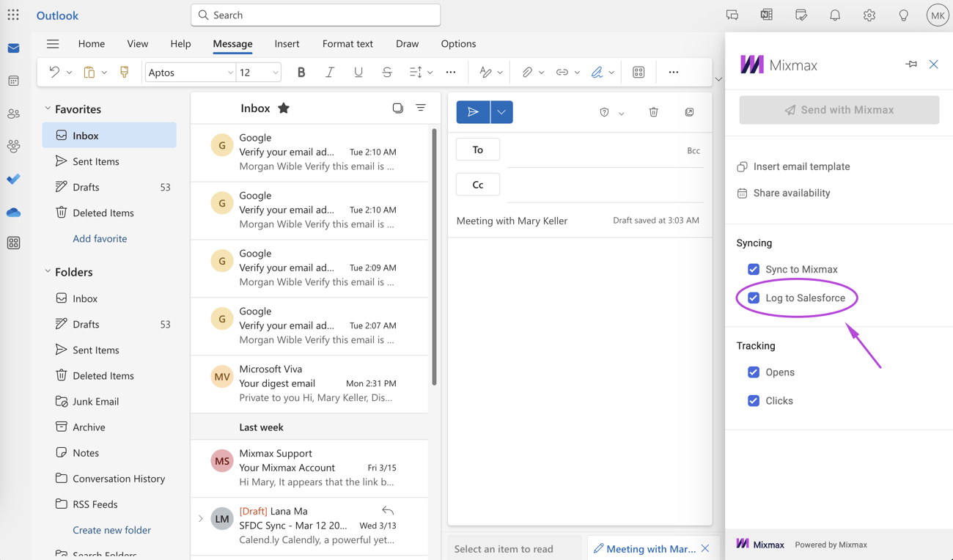The width and height of the screenshot is (953, 560).
Task: Collapse the Favorites section
Action: 47,108
